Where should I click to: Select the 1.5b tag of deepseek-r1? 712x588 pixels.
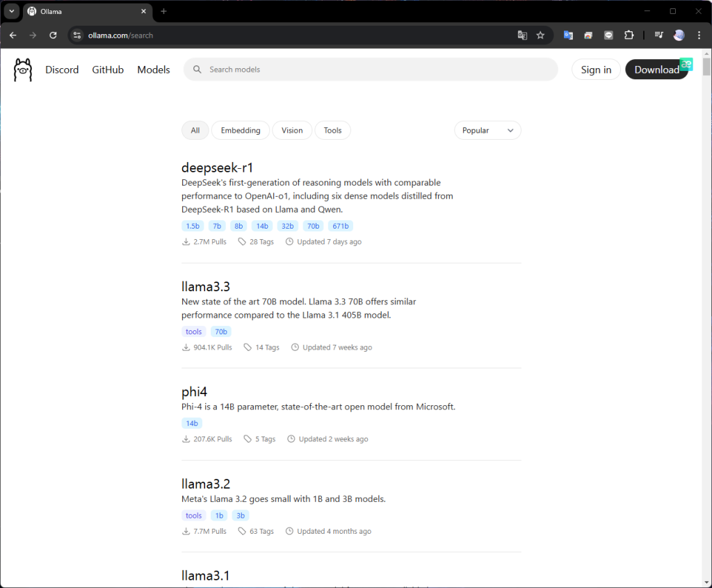click(x=193, y=226)
